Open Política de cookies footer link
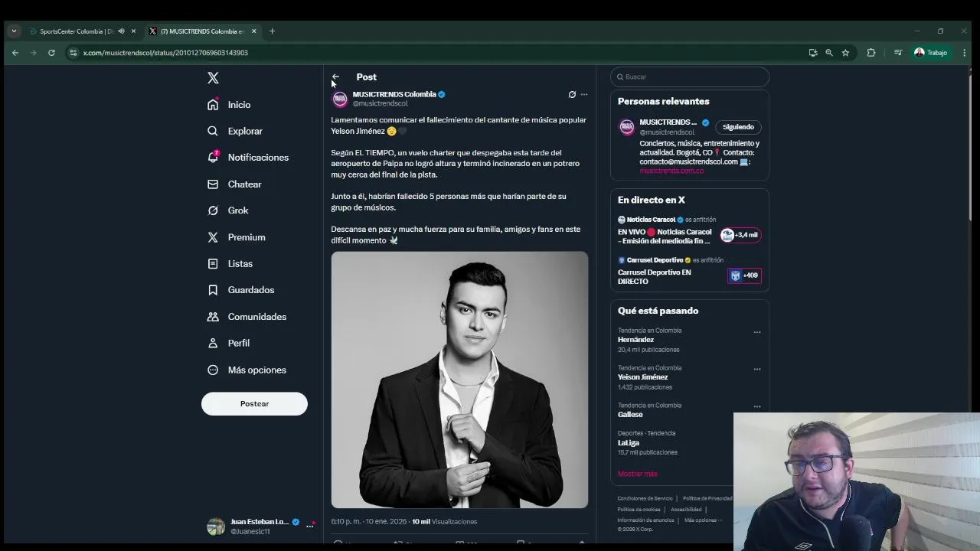Image resolution: width=980 pixels, height=551 pixels. coord(639,510)
